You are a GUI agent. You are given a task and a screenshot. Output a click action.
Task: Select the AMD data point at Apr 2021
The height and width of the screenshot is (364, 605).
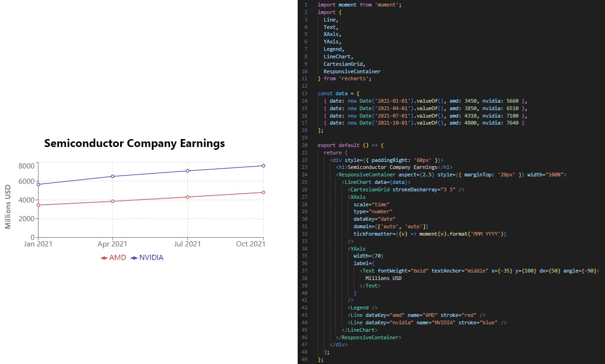(x=113, y=201)
